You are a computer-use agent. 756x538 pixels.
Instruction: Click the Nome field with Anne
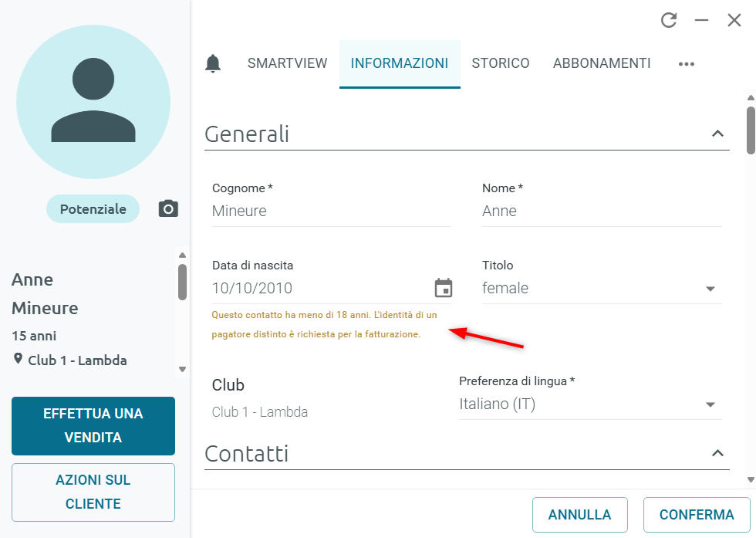pyautogui.click(x=602, y=211)
